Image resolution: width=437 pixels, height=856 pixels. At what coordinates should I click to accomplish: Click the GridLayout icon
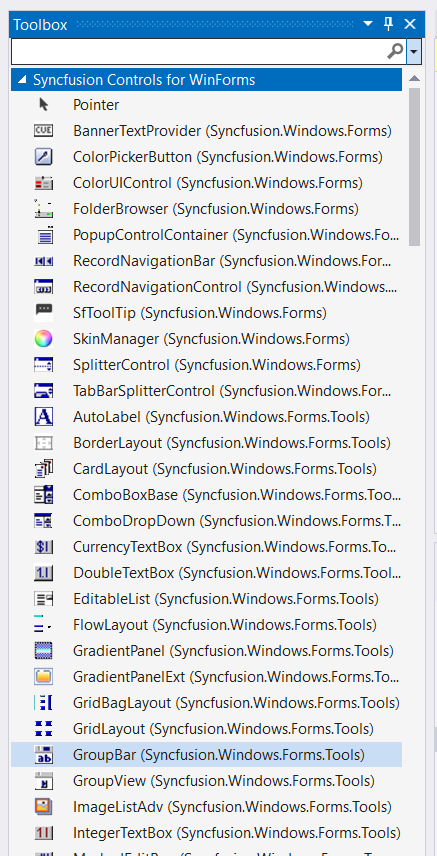pos(43,729)
